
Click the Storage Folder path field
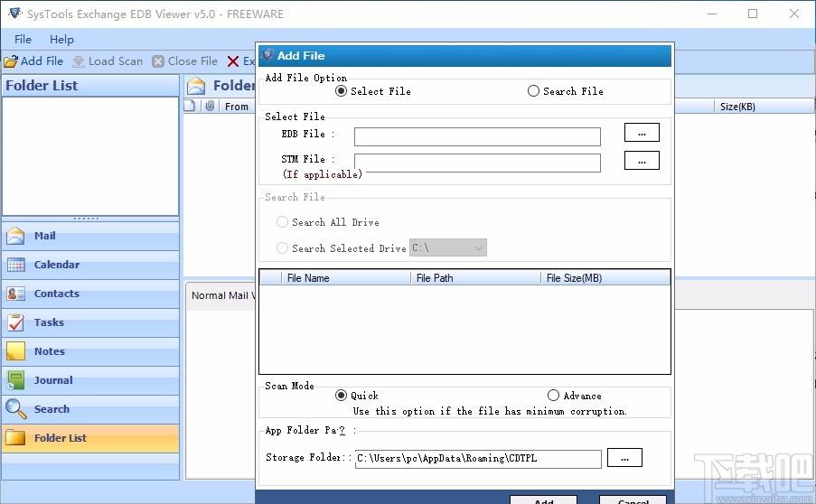pyautogui.click(x=478, y=459)
